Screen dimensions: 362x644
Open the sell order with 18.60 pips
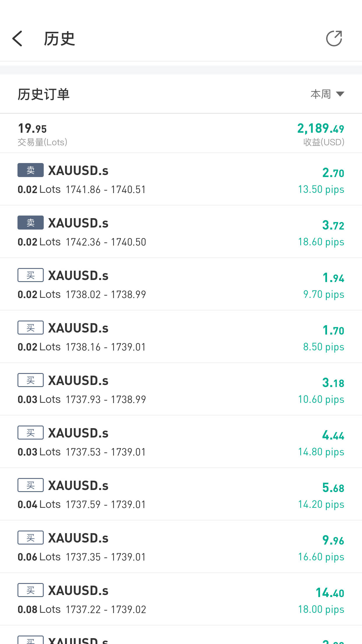[x=181, y=232]
